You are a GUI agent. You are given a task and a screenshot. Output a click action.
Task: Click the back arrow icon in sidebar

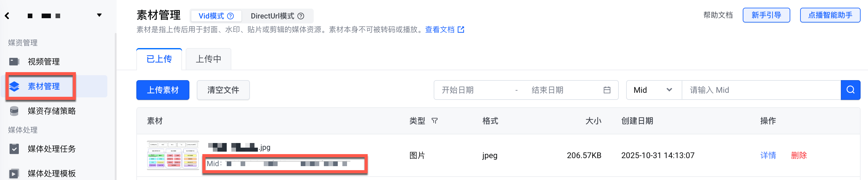point(7,15)
